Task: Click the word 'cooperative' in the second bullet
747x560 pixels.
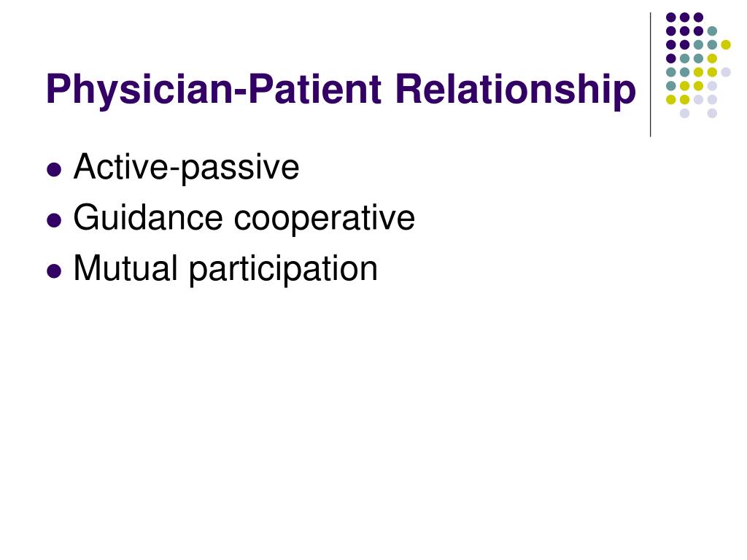Action: click(x=325, y=219)
